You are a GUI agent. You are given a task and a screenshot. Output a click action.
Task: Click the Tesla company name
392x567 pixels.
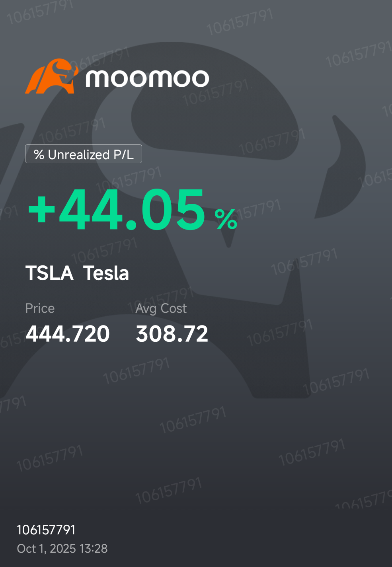click(106, 273)
